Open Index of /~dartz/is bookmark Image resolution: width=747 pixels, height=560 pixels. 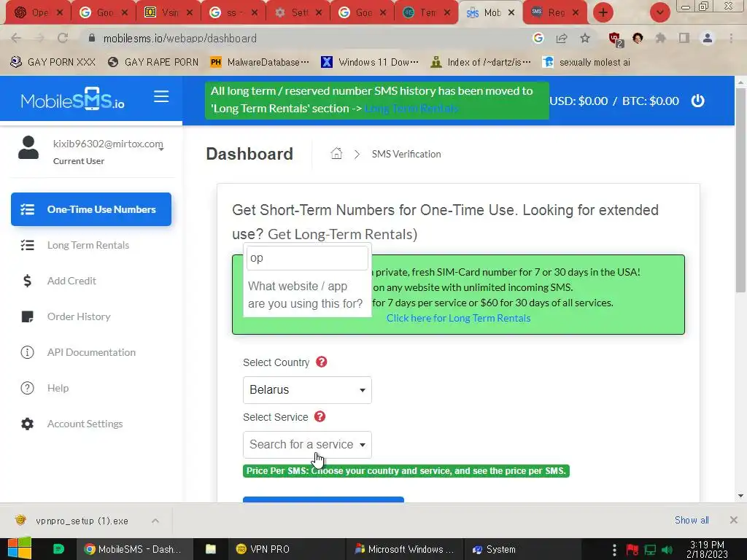(480, 62)
